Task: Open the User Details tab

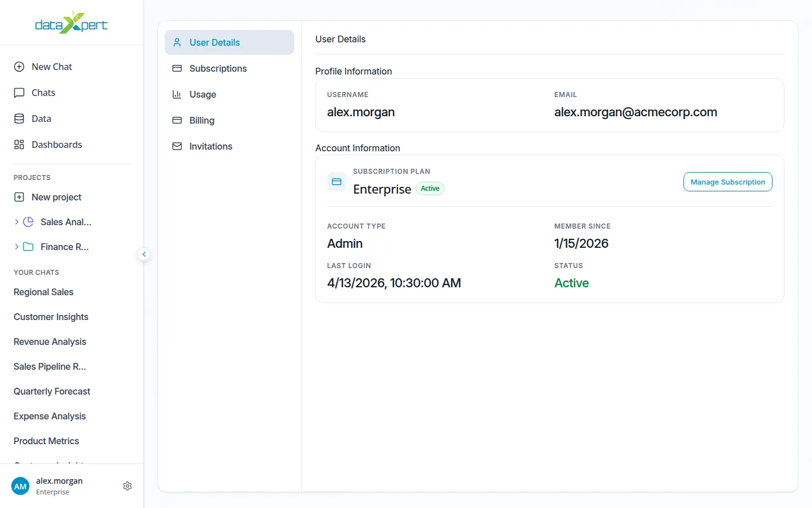Action: point(230,42)
